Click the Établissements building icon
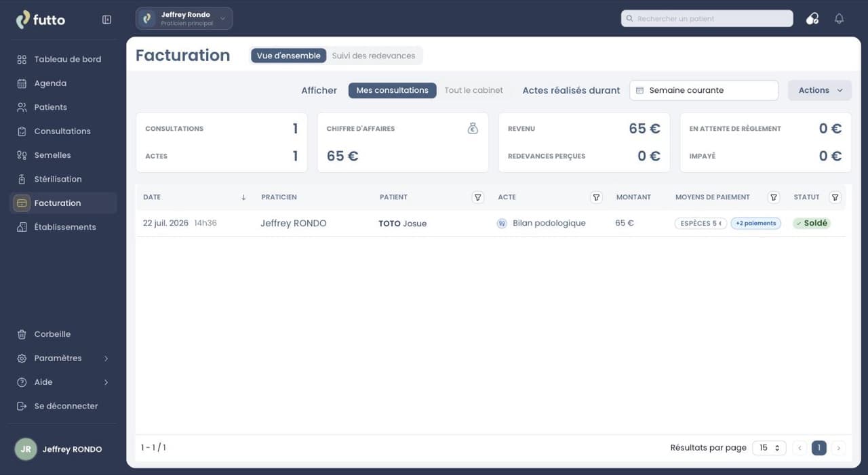 coord(22,227)
